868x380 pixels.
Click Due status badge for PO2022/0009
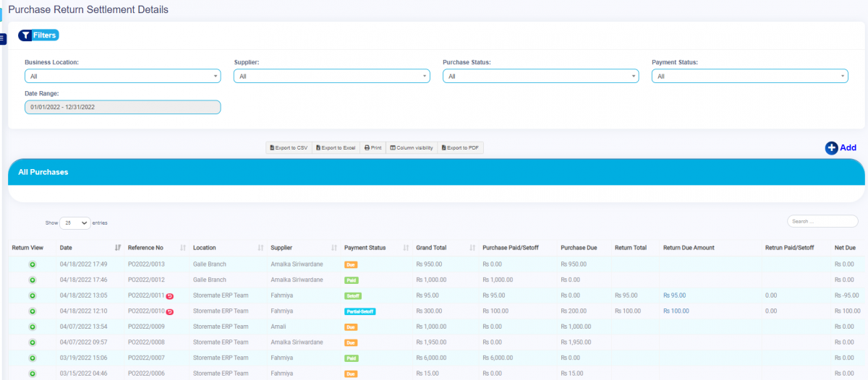(x=351, y=327)
